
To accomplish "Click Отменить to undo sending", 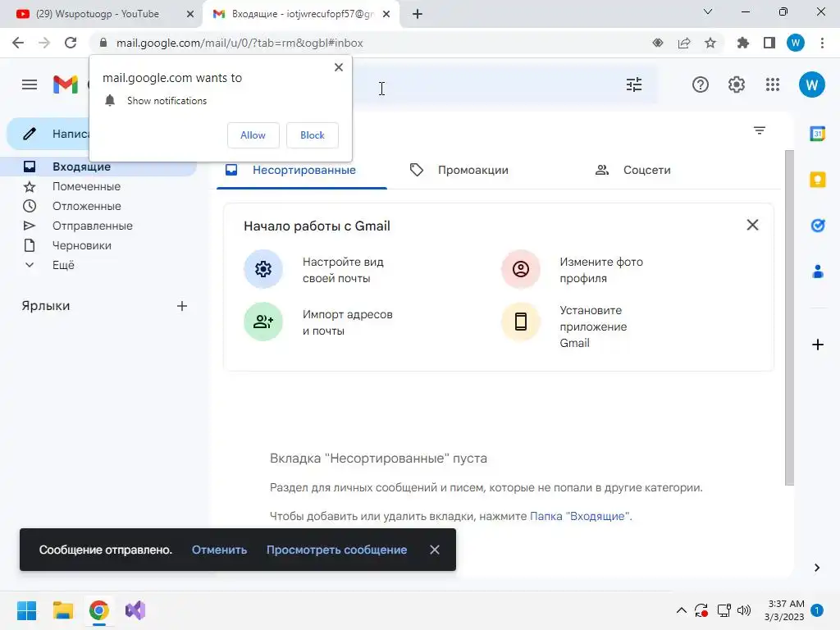I will pyautogui.click(x=219, y=550).
